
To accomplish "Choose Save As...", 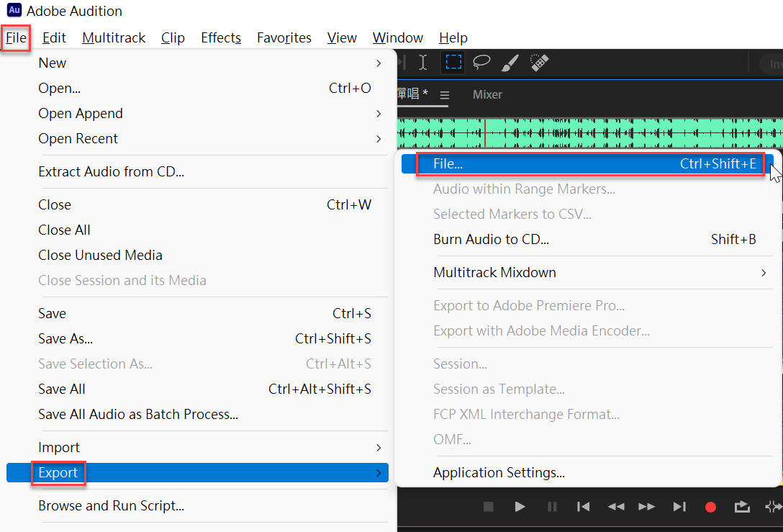I will coord(197,338).
